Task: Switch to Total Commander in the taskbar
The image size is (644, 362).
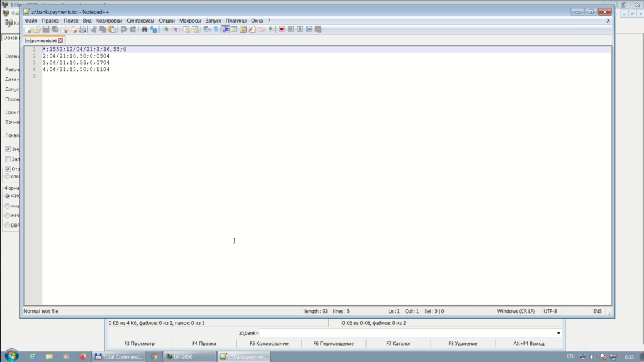Action: click(118, 356)
